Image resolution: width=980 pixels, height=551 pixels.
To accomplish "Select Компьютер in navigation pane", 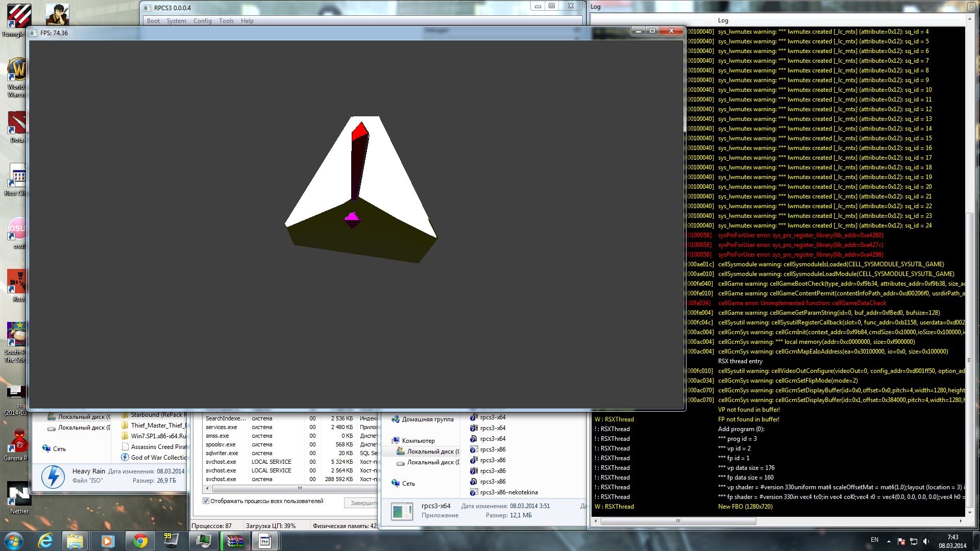I will [418, 441].
